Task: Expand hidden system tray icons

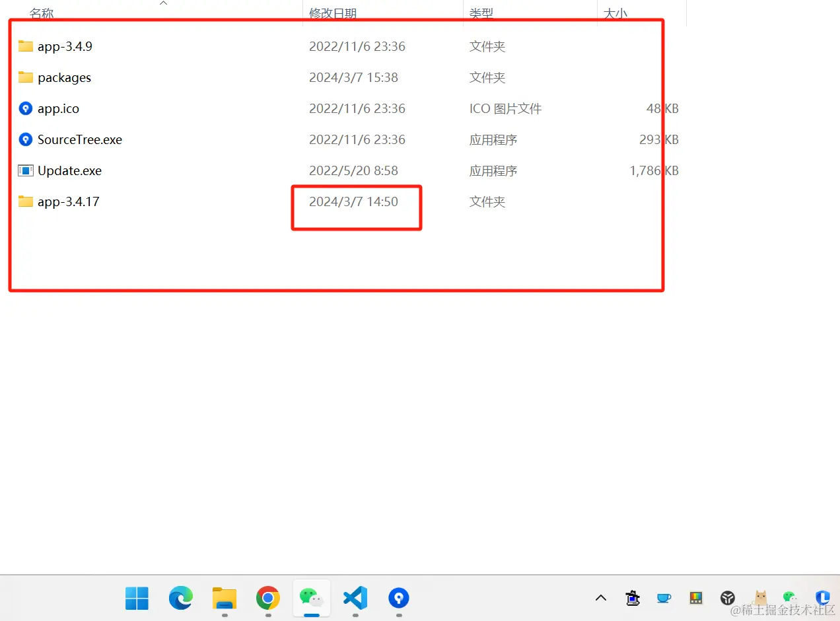Action: coord(600,598)
